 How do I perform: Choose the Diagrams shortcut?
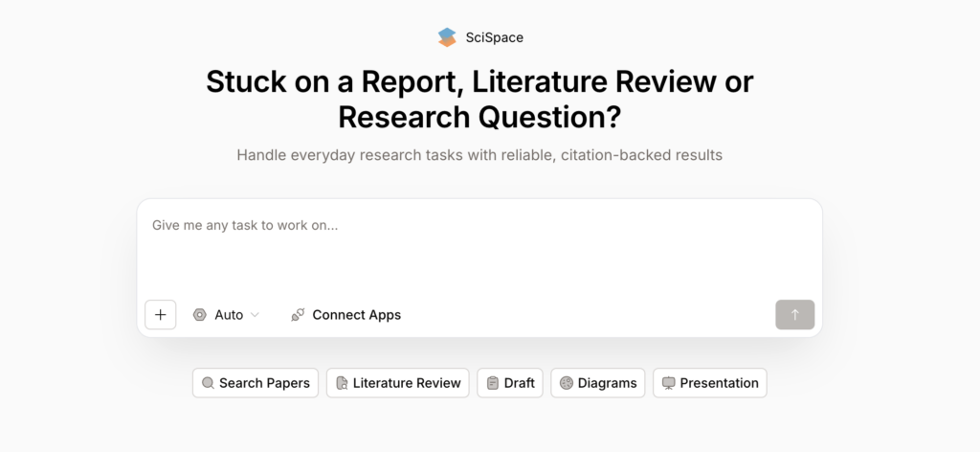pyautogui.click(x=607, y=383)
